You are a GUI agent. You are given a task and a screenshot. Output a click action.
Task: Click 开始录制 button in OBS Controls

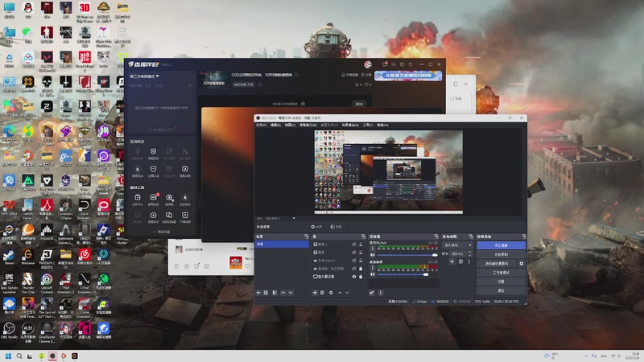click(501, 254)
